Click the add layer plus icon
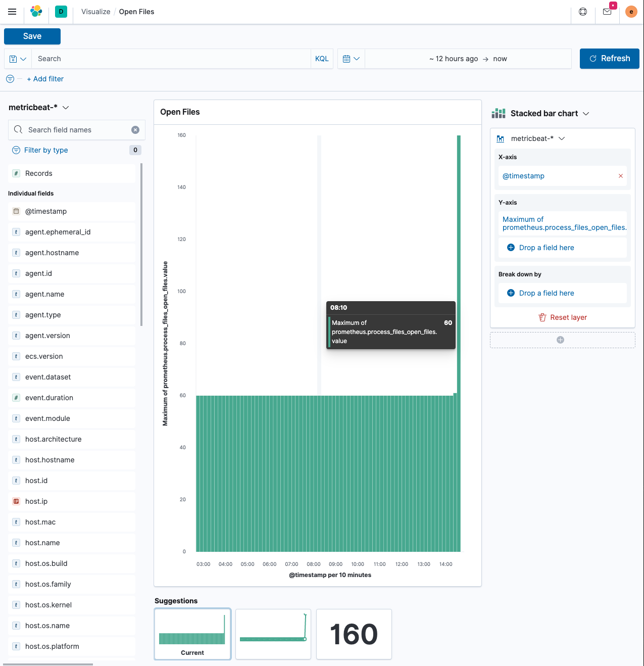The width and height of the screenshot is (644, 666). pyautogui.click(x=560, y=340)
